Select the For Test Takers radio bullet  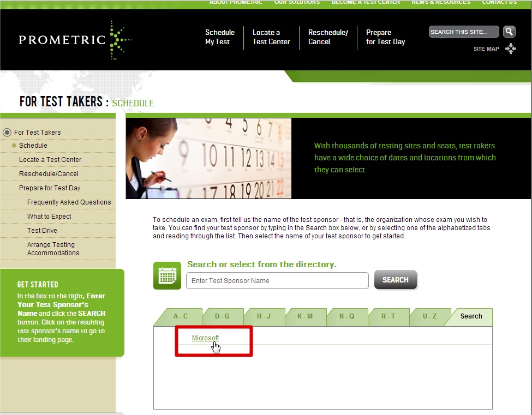click(x=7, y=132)
